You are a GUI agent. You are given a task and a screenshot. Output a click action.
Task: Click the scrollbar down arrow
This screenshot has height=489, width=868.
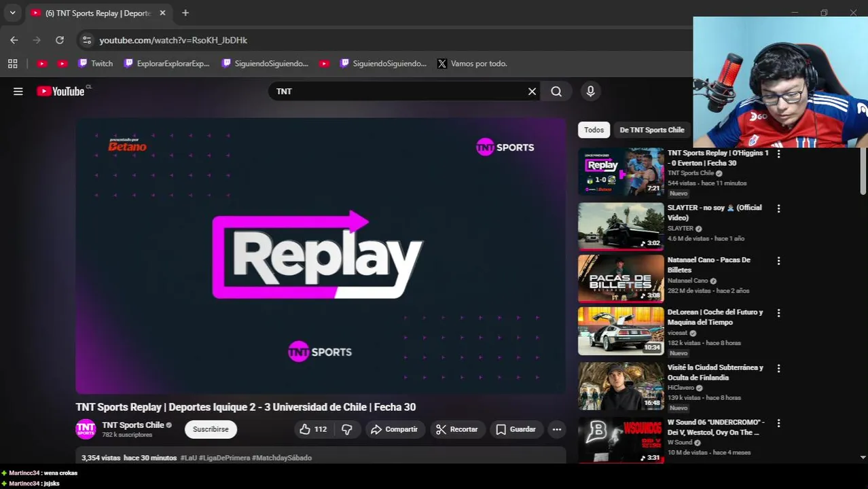[x=863, y=458]
